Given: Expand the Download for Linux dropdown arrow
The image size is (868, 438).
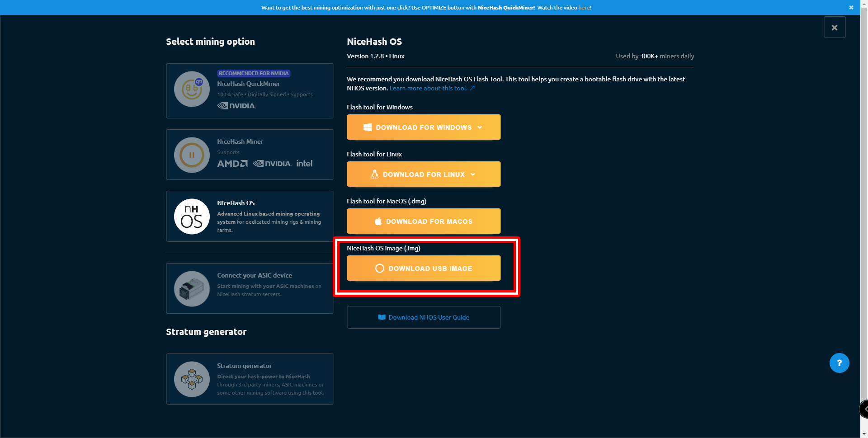Looking at the screenshot, I should pos(473,174).
